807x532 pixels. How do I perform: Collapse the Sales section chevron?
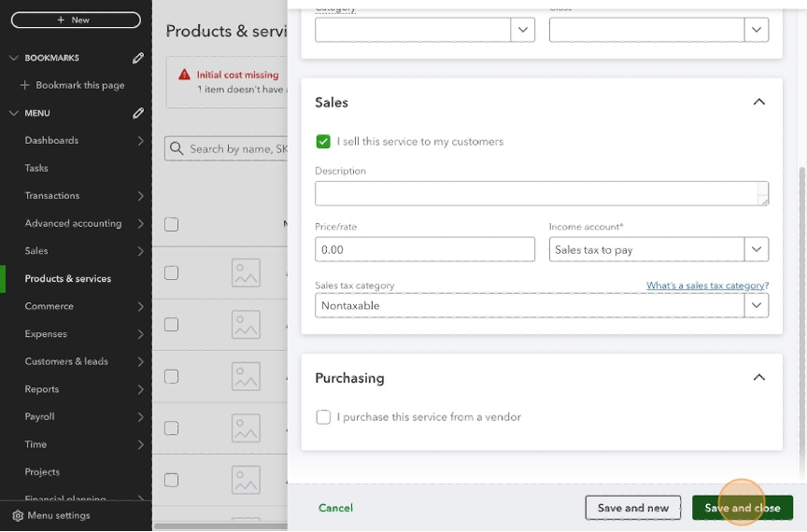click(x=758, y=103)
